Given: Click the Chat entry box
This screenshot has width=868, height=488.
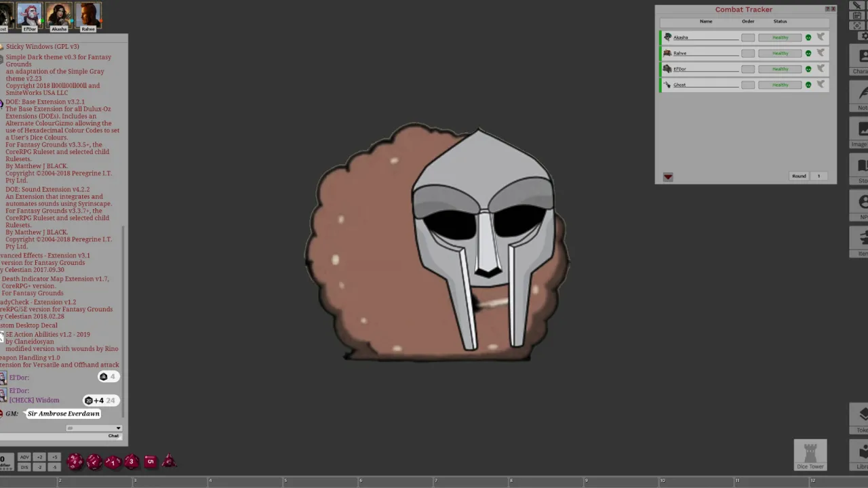Looking at the screenshot, I should pos(60,436).
